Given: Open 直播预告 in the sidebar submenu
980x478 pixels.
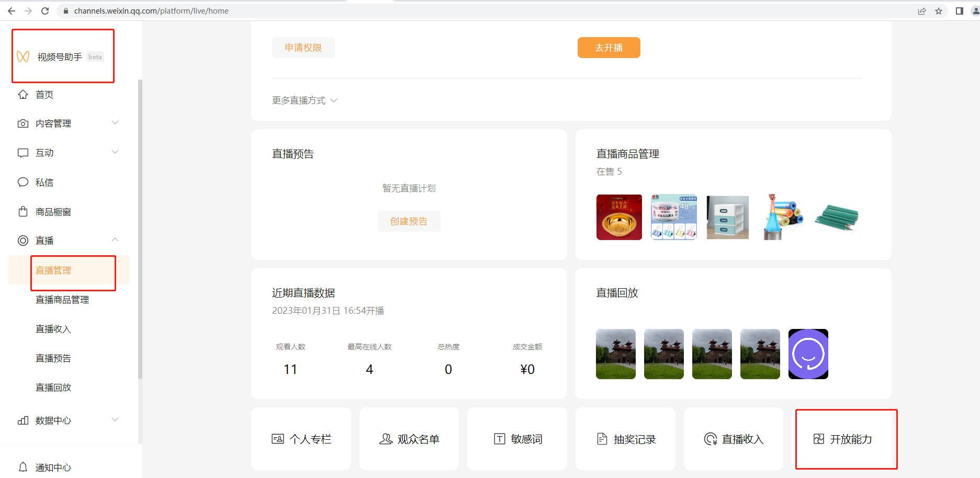Looking at the screenshot, I should [53, 358].
